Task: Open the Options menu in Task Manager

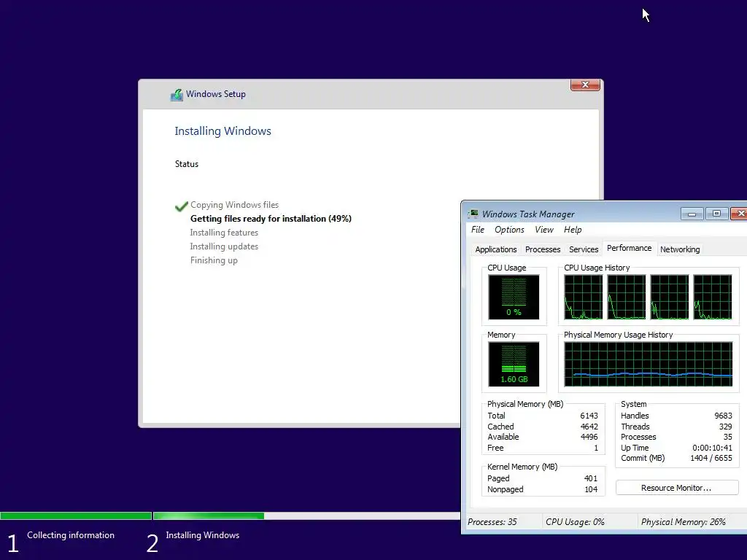Action: point(509,230)
